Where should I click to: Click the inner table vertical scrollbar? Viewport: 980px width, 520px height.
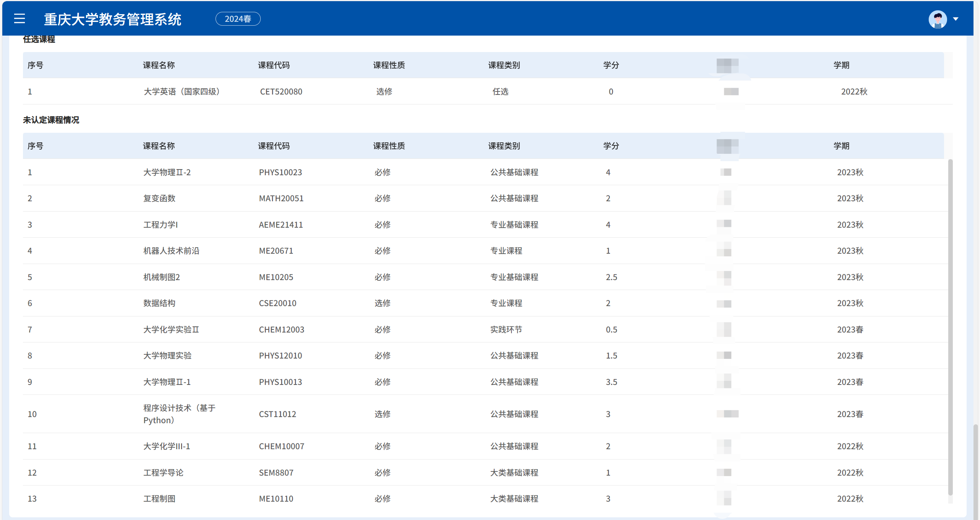pyautogui.click(x=950, y=327)
